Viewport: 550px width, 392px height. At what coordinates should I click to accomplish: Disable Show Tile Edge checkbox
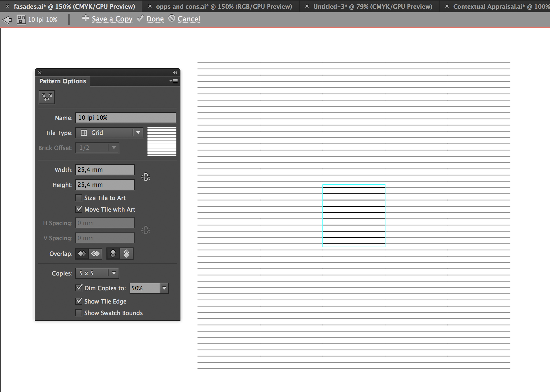click(79, 301)
